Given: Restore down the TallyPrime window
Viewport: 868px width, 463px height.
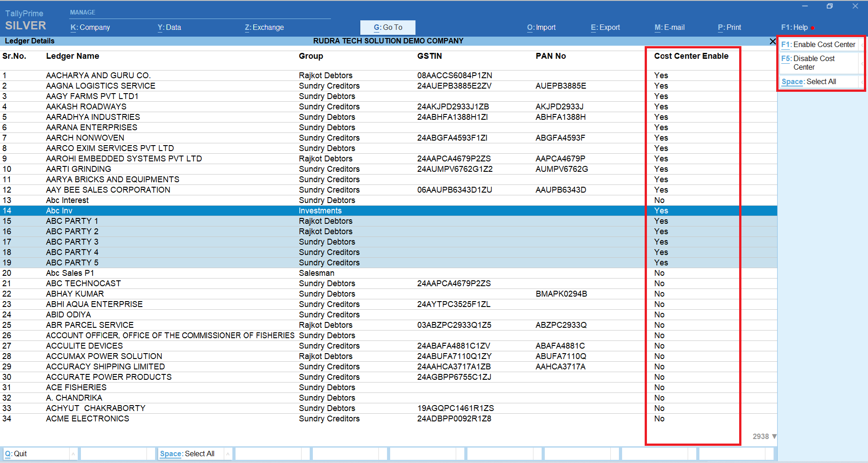Looking at the screenshot, I should (830, 6).
